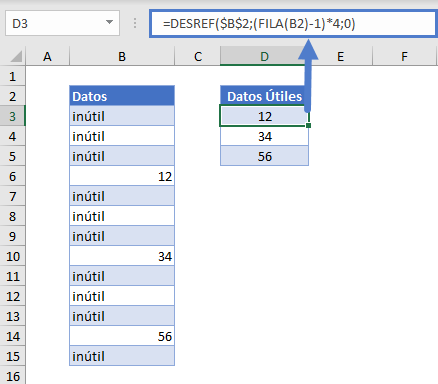Click the 'Datos Útiles' header cell

coord(264,96)
